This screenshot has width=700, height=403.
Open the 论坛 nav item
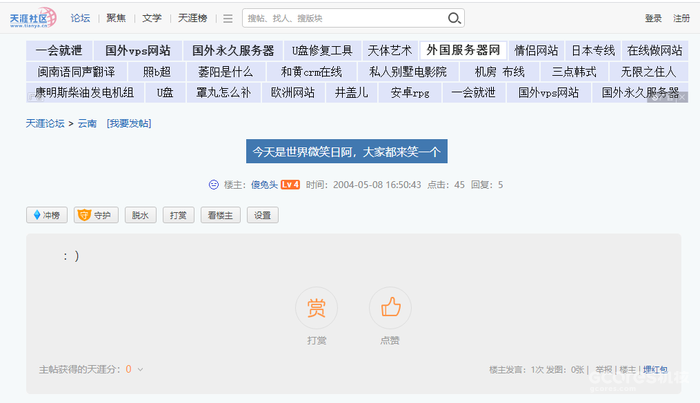[x=80, y=18]
